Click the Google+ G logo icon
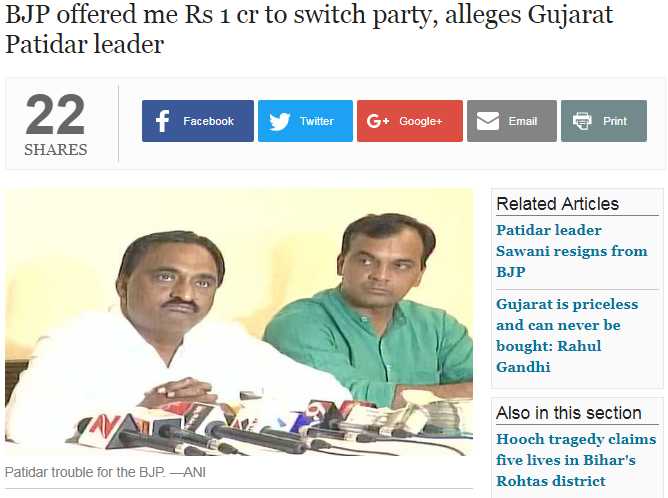668x498 pixels. click(x=378, y=121)
